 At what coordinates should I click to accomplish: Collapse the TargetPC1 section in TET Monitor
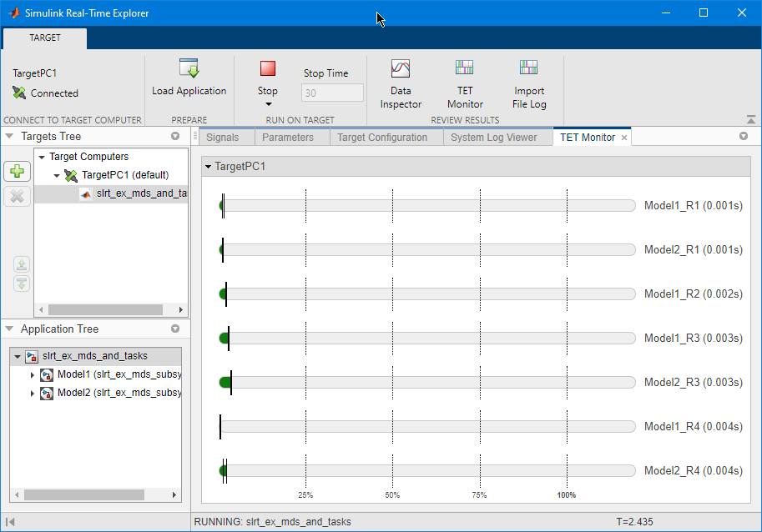208,167
